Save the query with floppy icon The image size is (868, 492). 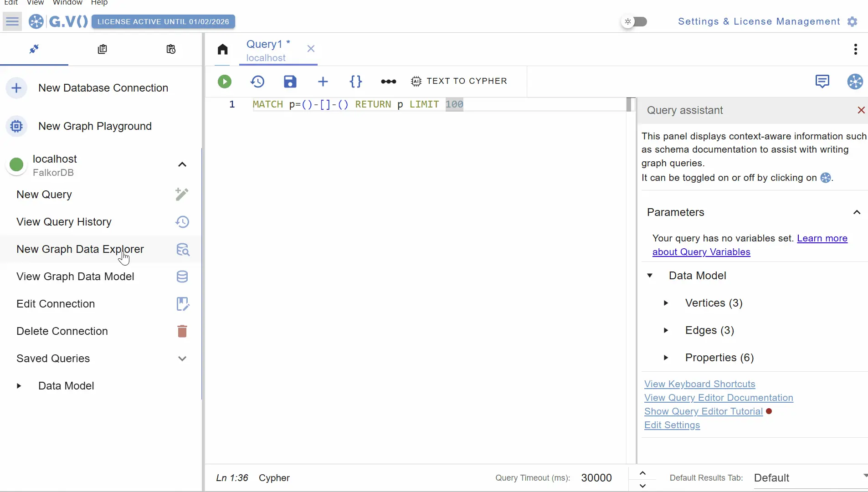[290, 82]
